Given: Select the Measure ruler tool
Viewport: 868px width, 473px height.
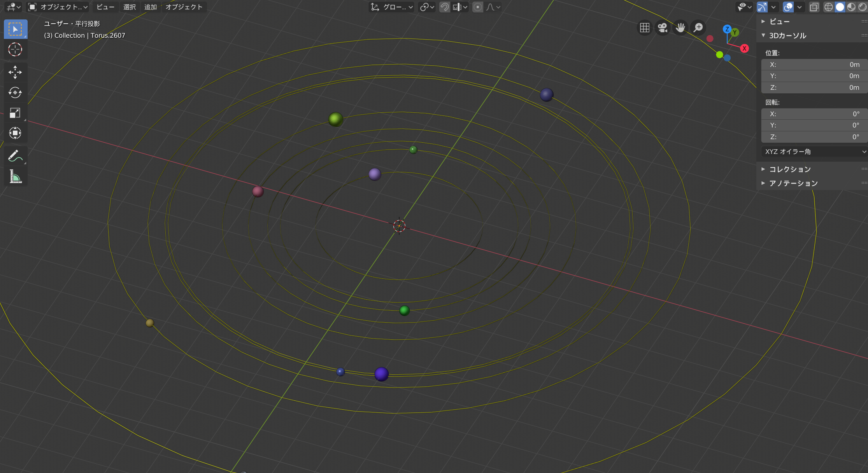Looking at the screenshot, I should tap(15, 177).
